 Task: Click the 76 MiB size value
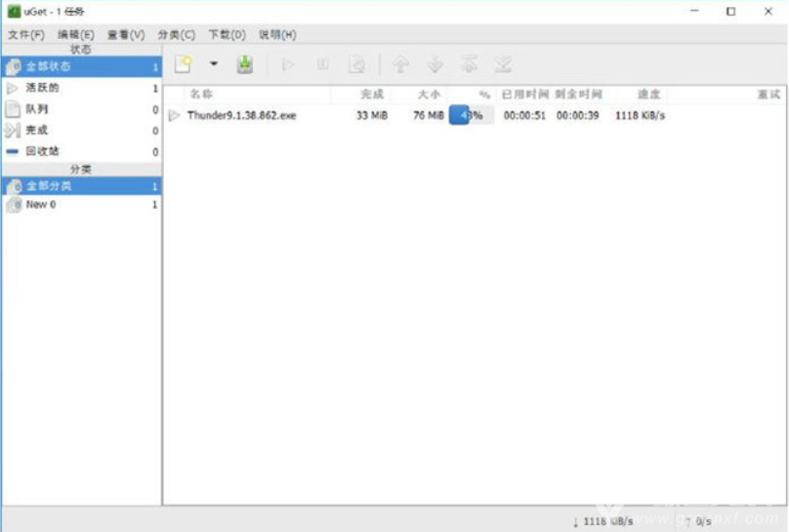(x=429, y=115)
